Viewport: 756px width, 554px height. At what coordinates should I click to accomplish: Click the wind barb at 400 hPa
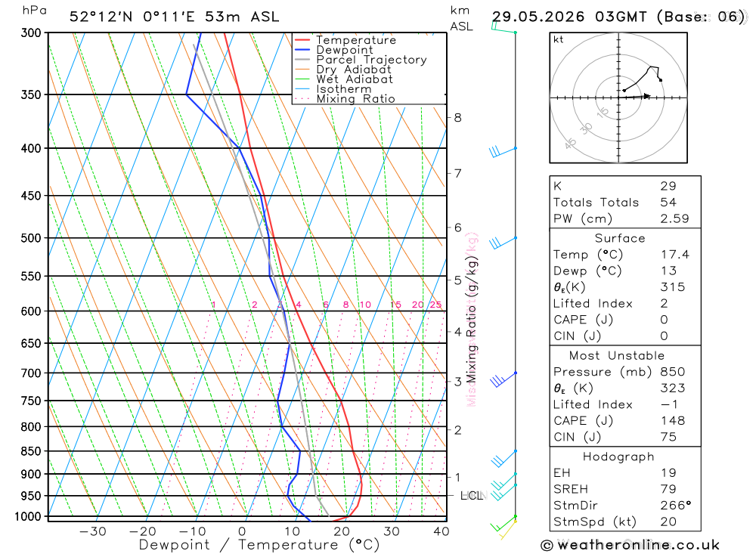coord(502,151)
